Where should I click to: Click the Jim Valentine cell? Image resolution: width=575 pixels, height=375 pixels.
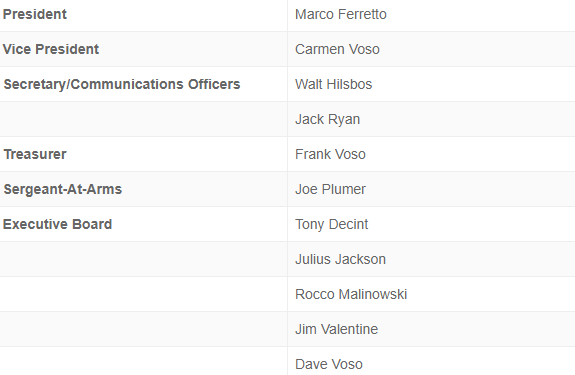[431, 329]
